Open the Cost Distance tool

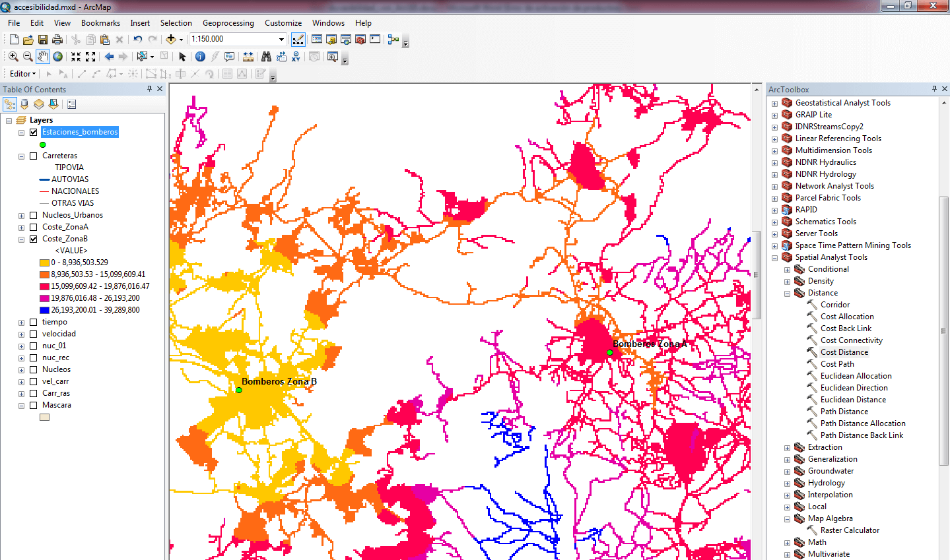(x=844, y=352)
